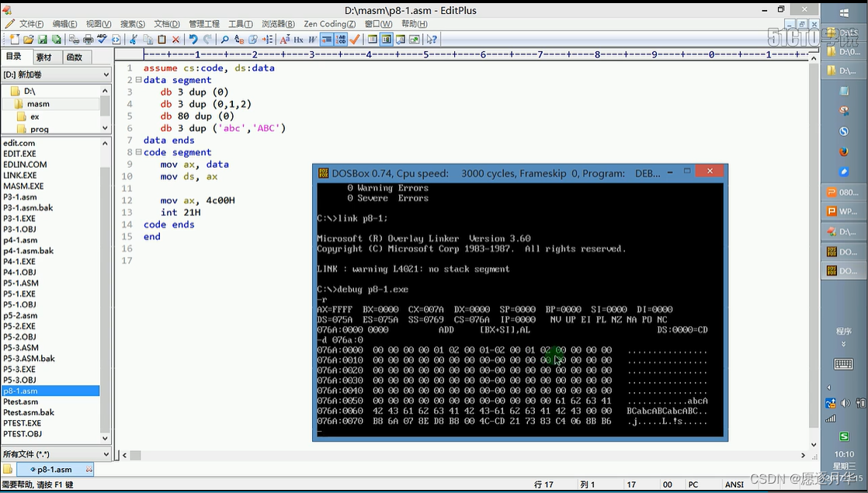The image size is (868, 493).
Task: Click the touch keyboard taskbar icon
Action: point(844,363)
